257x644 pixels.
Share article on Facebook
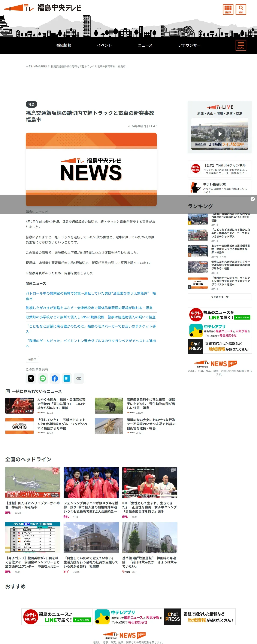coord(55,378)
